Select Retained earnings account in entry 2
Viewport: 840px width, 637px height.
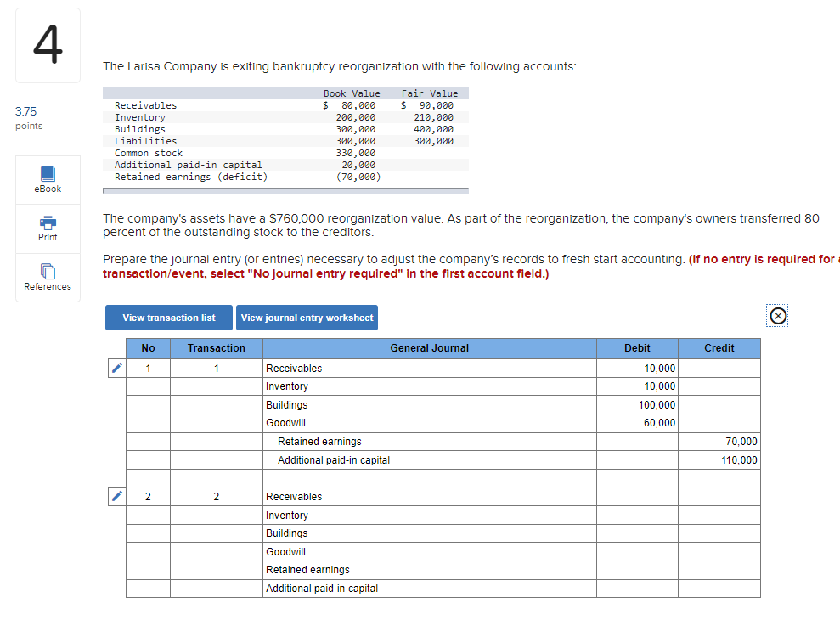429,570
